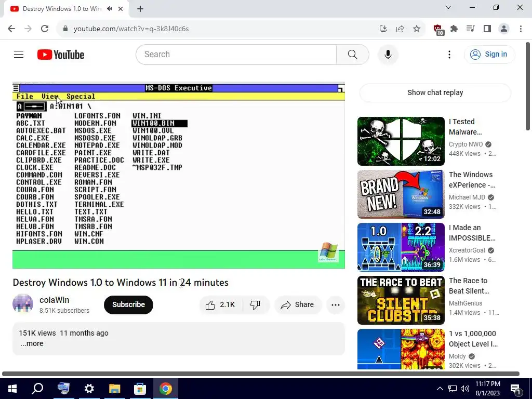Open 1 vs 1,000,000 Object Level title
532x399 pixels.
pyautogui.click(x=473, y=339)
